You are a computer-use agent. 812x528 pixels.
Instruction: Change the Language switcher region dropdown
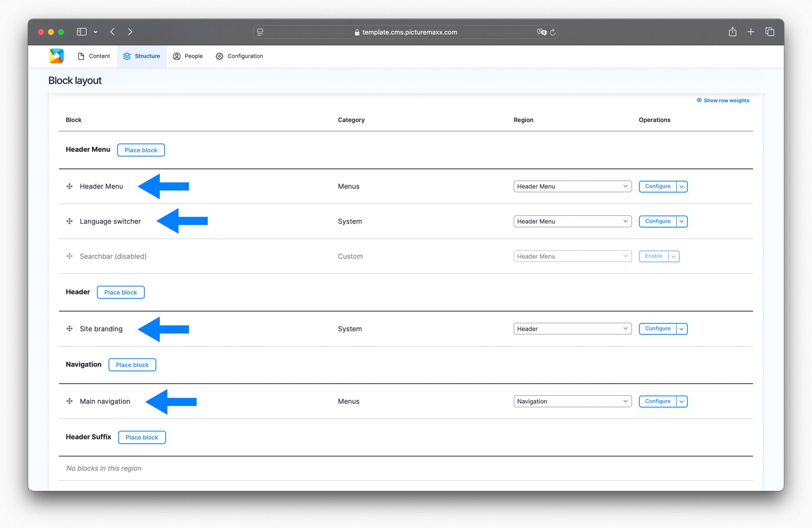[572, 221]
